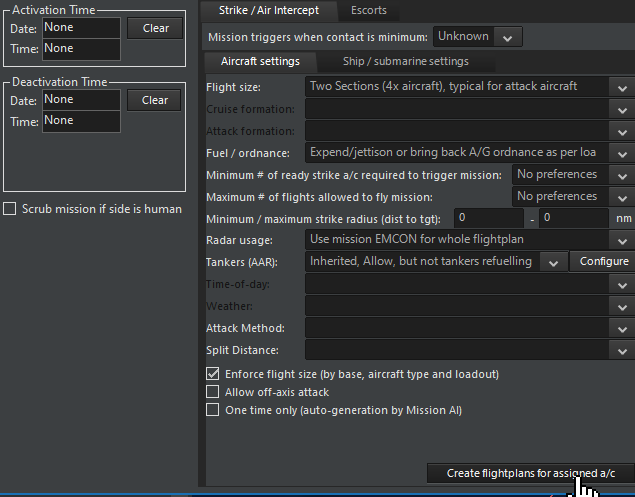Screen dimensions: 635x497
Task: Open the mission trigger contact dropdown
Action: pos(508,37)
